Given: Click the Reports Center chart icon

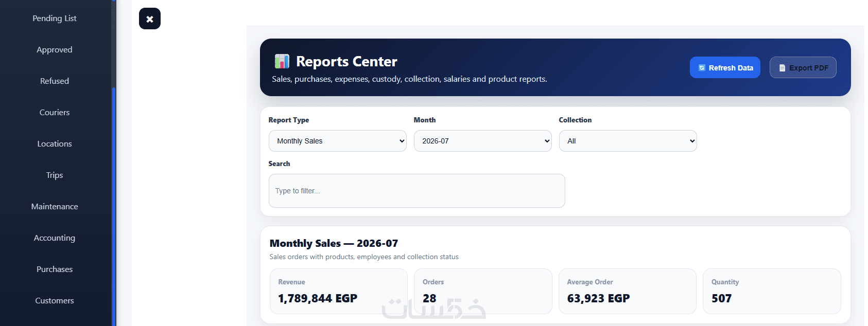Looking at the screenshot, I should [282, 62].
